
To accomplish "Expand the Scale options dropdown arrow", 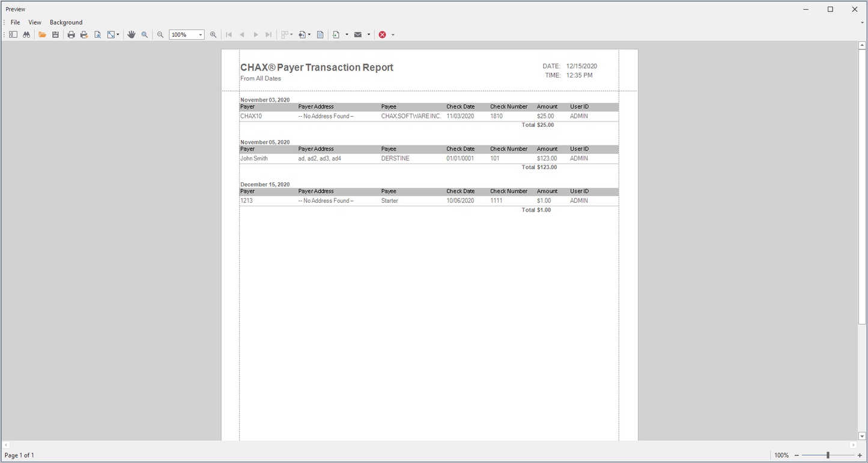I will coord(118,35).
